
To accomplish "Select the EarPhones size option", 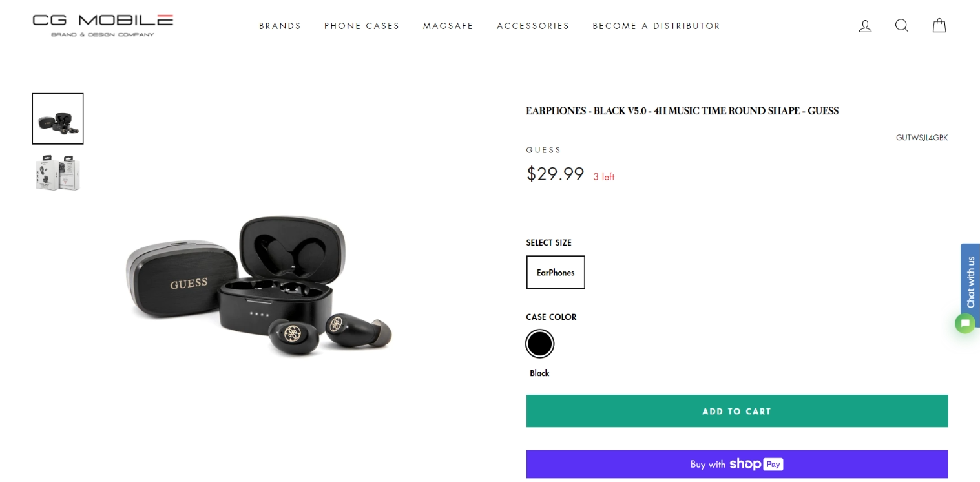I will tap(556, 272).
